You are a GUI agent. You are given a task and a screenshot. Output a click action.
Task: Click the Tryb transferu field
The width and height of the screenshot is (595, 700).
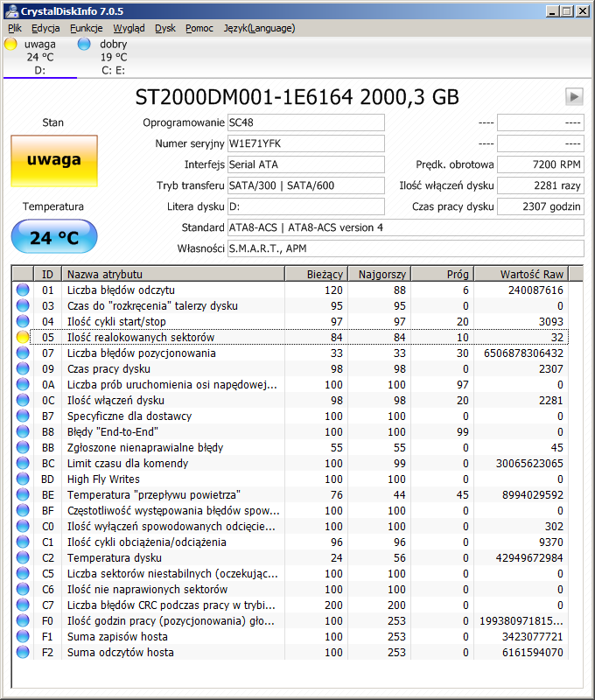pyautogui.click(x=305, y=185)
